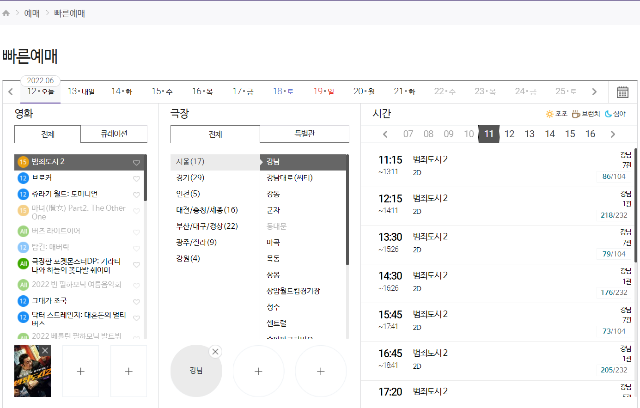
Task: Click the home icon in the breadcrumb
Action: (6, 13)
